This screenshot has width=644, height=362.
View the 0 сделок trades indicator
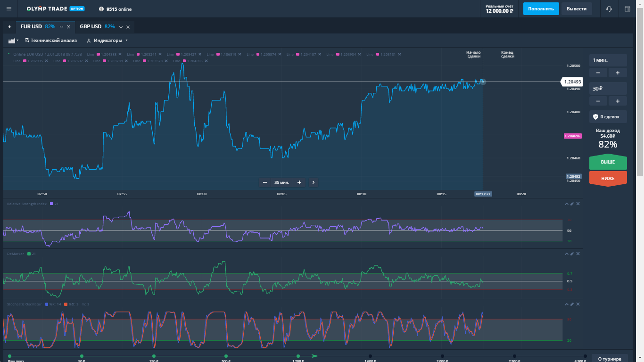coord(608,116)
